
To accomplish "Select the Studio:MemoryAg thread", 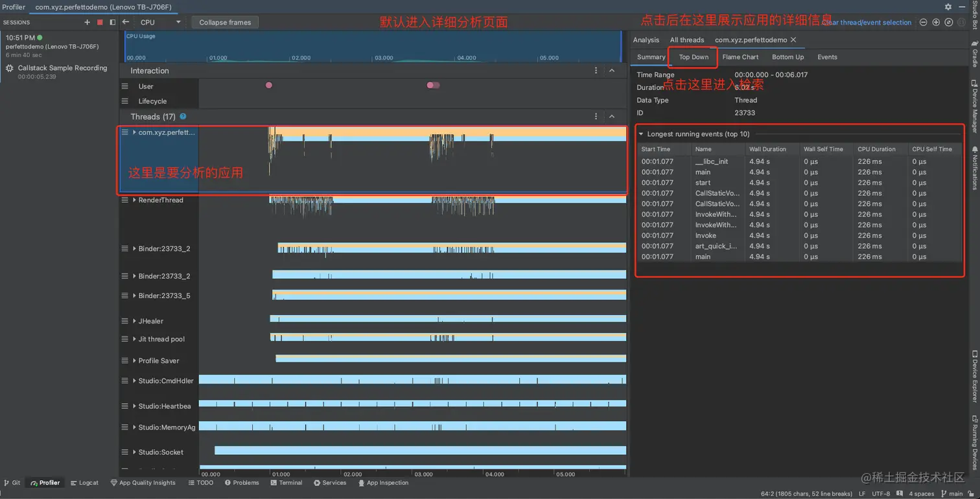I will coord(167,428).
